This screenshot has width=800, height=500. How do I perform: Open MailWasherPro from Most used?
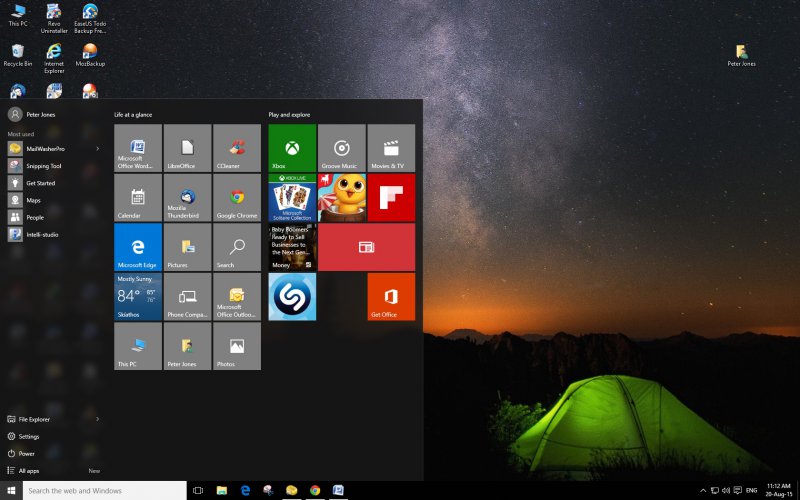click(45, 148)
